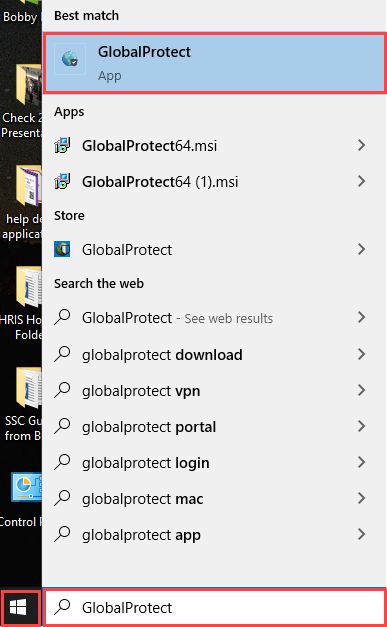Open the GlobalProtect app best match
The width and height of the screenshot is (387, 627).
[x=214, y=63]
